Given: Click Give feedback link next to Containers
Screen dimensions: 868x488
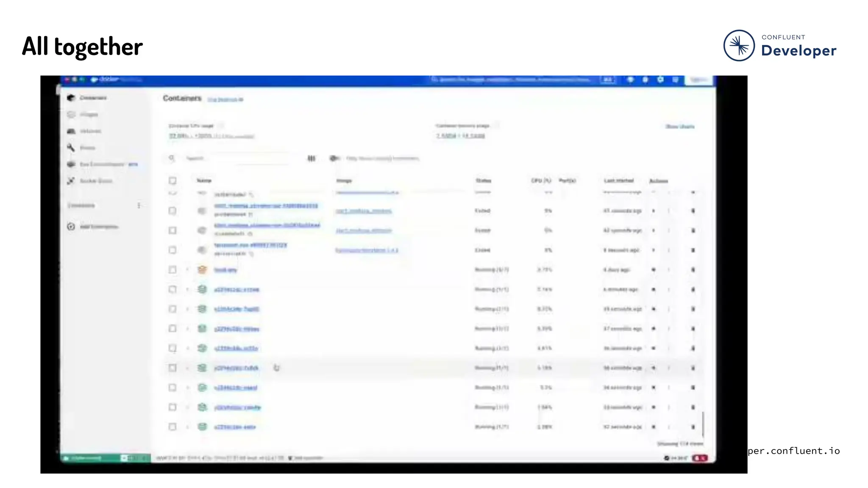Looking at the screenshot, I should click(225, 100).
